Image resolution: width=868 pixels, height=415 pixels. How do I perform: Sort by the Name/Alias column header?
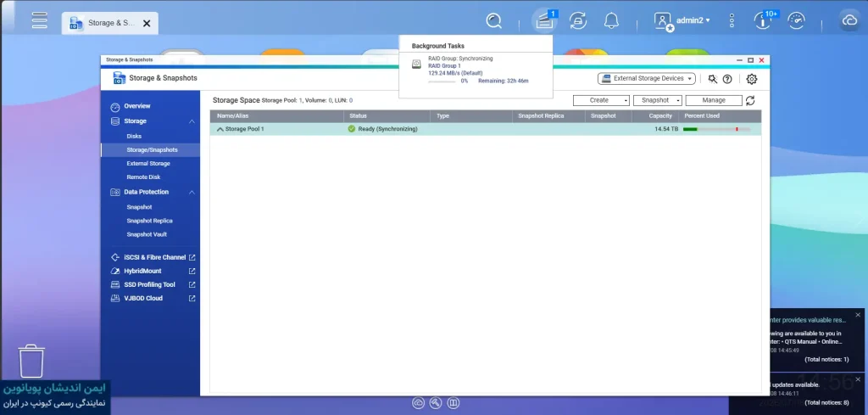(277, 115)
